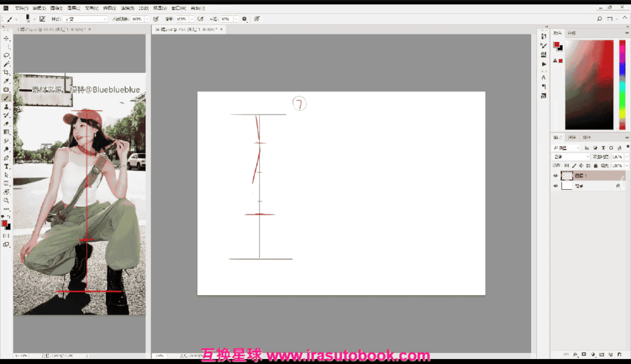The width and height of the screenshot is (631, 364).
Task: Switch to the left reference photo document tab
Action: (x=52, y=30)
